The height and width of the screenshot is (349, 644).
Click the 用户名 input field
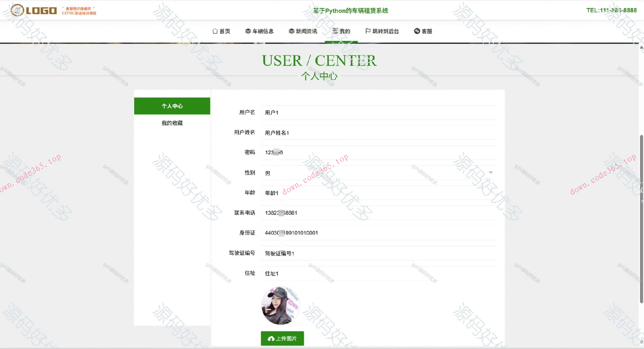[378, 113]
